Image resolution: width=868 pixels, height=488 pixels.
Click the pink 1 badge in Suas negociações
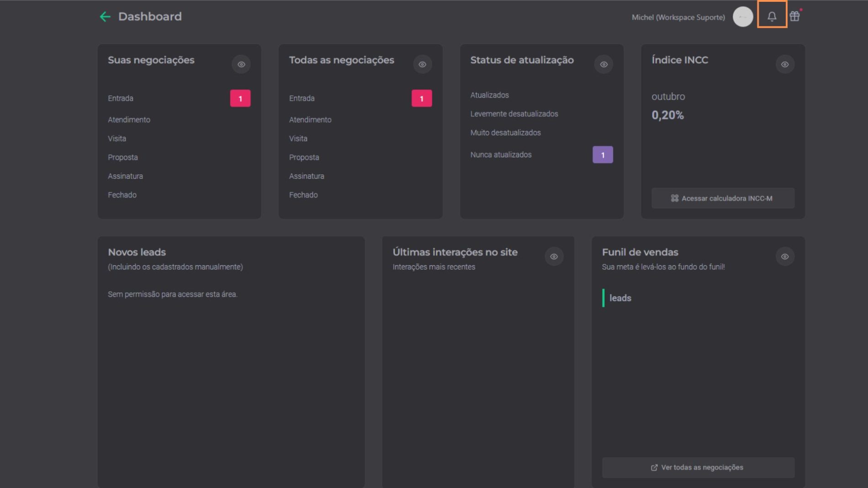point(240,99)
